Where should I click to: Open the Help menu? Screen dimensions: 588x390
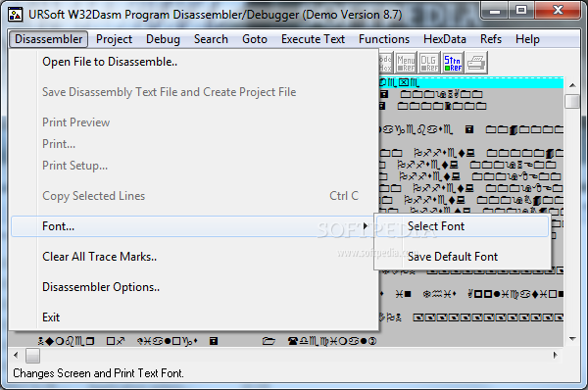[x=527, y=39]
